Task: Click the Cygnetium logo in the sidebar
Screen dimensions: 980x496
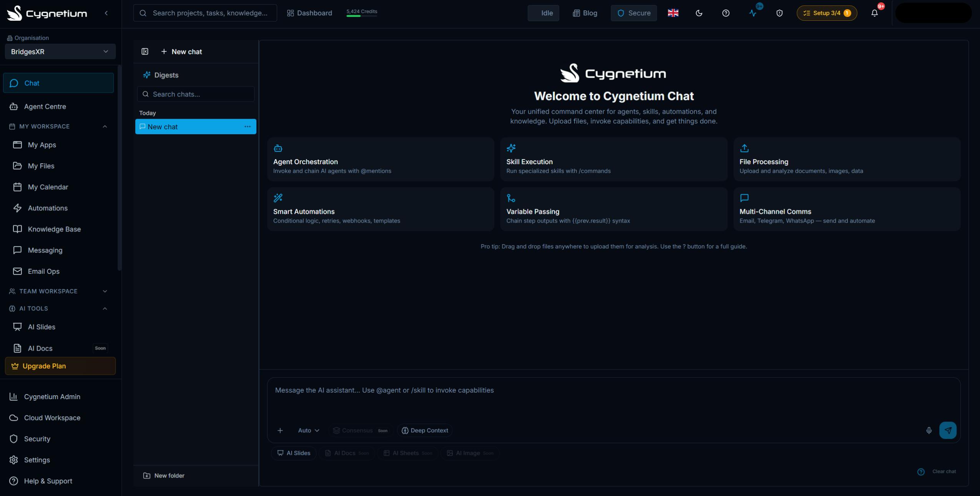Action: click(47, 13)
